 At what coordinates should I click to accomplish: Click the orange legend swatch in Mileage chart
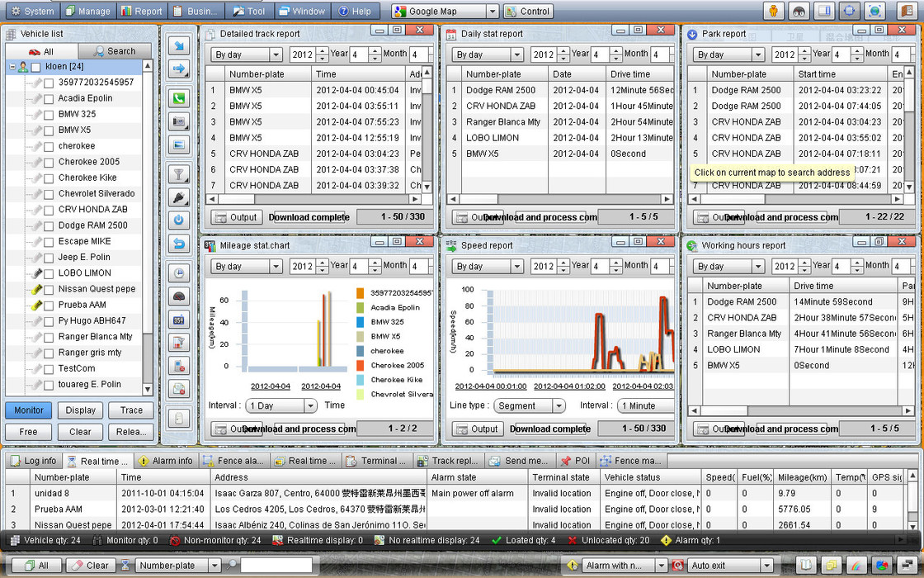(x=361, y=293)
